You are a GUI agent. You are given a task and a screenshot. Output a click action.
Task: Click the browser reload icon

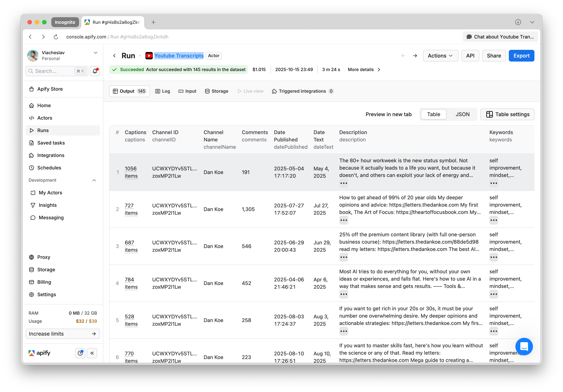pos(56,37)
